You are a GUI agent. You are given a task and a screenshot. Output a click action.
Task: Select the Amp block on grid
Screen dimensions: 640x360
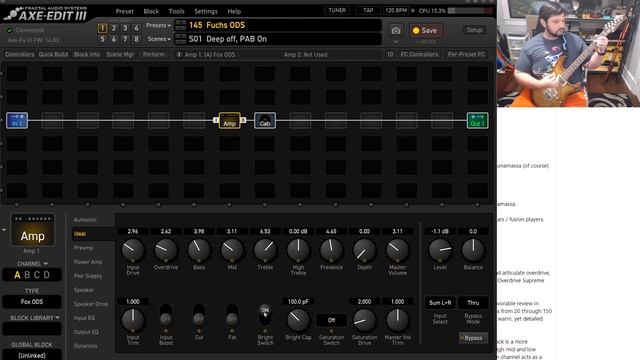229,120
